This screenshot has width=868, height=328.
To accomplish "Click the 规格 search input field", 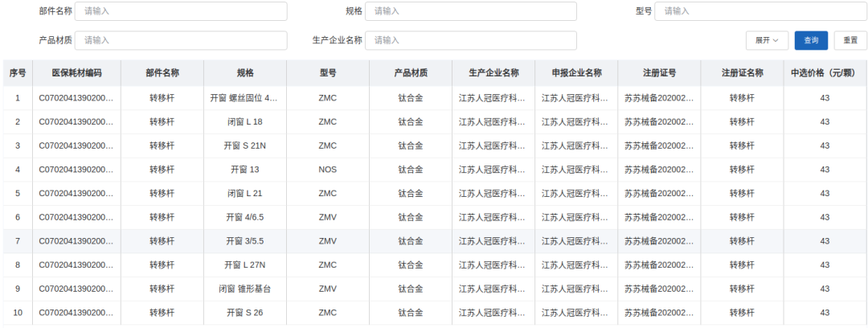I will tap(471, 11).
